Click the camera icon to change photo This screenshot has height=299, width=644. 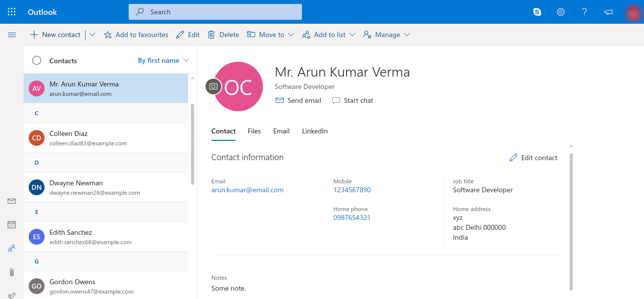pos(213,86)
